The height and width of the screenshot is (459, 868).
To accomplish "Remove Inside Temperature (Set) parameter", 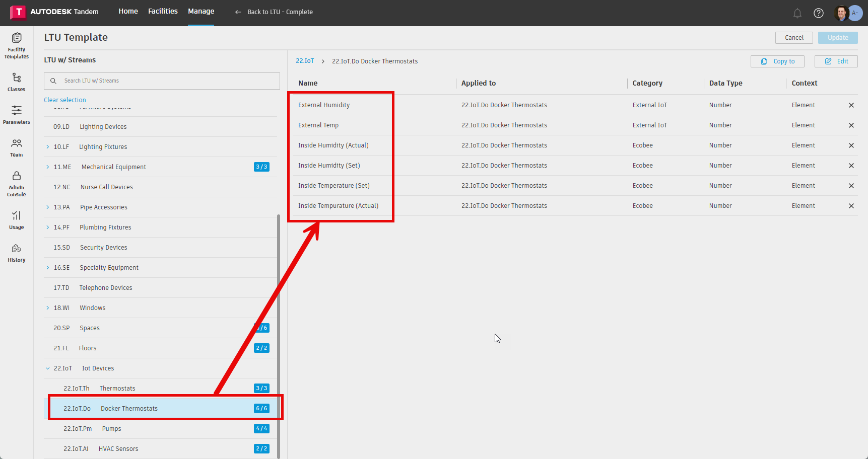I will pyautogui.click(x=851, y=186).
